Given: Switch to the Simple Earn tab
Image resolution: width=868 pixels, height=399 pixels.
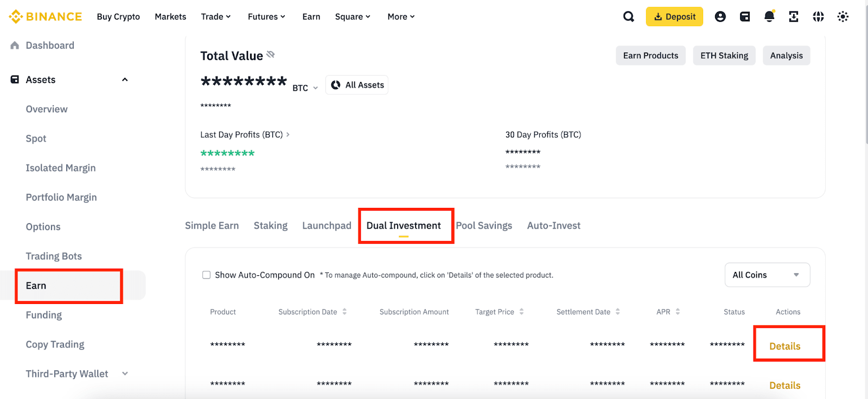Looking at the screenshot, I should (x=212, y=226).
